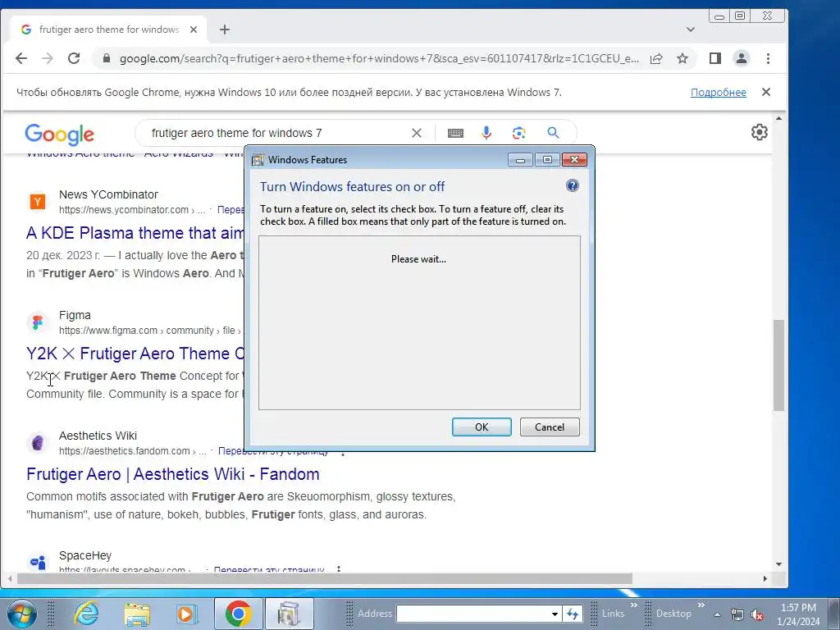Expand the Desktop toolbar chevron

coord(701,605)
